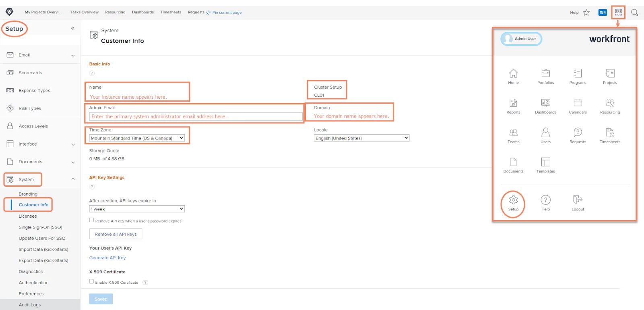Enable X.509 Certificate checkbox
The image size is (644, 310).
(x=91, y=281)
